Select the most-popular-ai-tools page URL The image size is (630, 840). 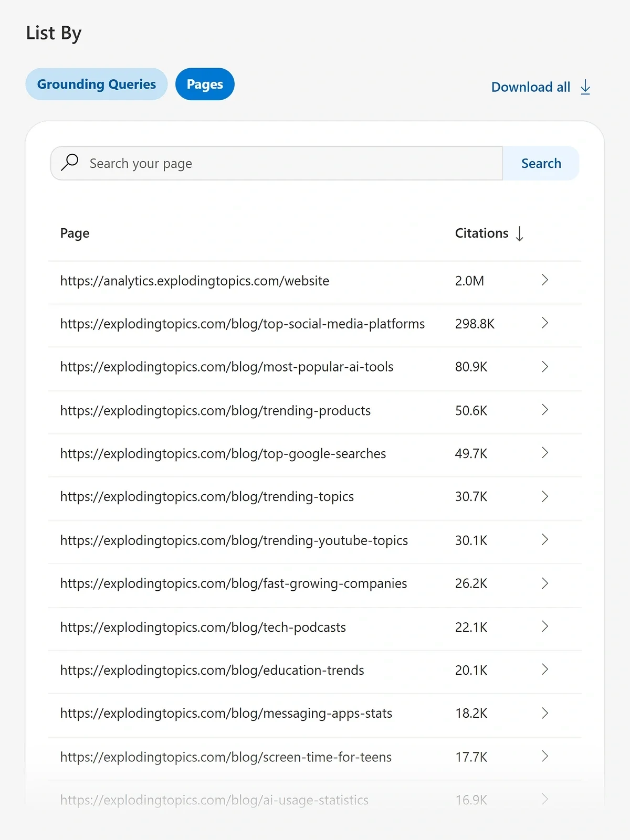coord(227,367)
